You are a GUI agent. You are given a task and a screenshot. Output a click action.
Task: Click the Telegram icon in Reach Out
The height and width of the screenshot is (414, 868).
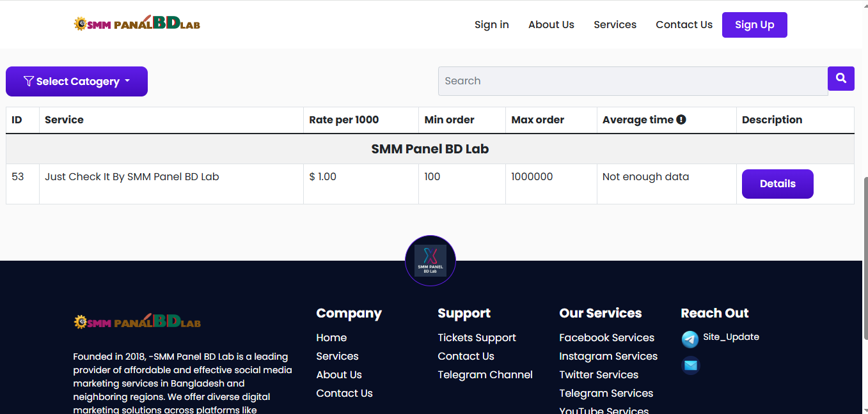tap(690, 339)
